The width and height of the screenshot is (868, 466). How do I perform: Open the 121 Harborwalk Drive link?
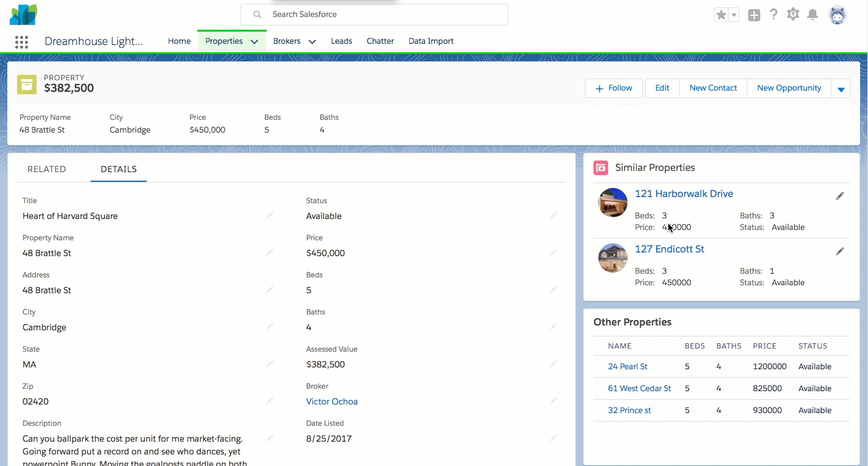click(684, 193)
